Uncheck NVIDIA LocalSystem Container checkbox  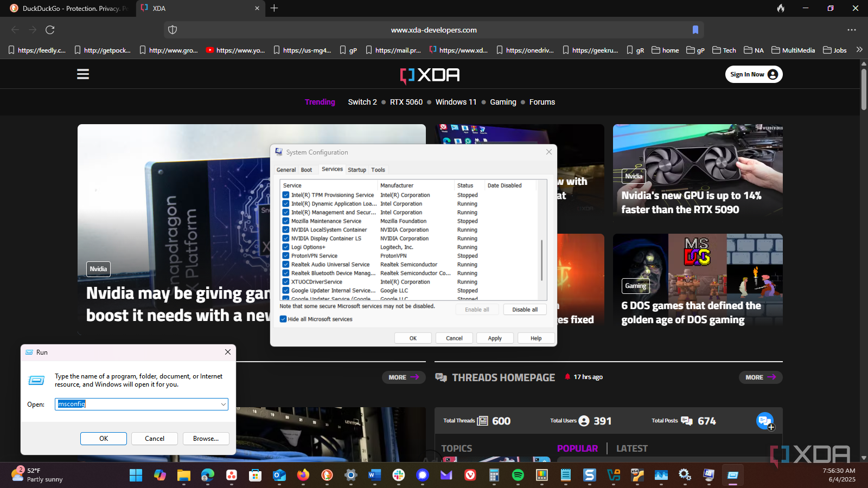pyautogui.click(x=285, y=230)
